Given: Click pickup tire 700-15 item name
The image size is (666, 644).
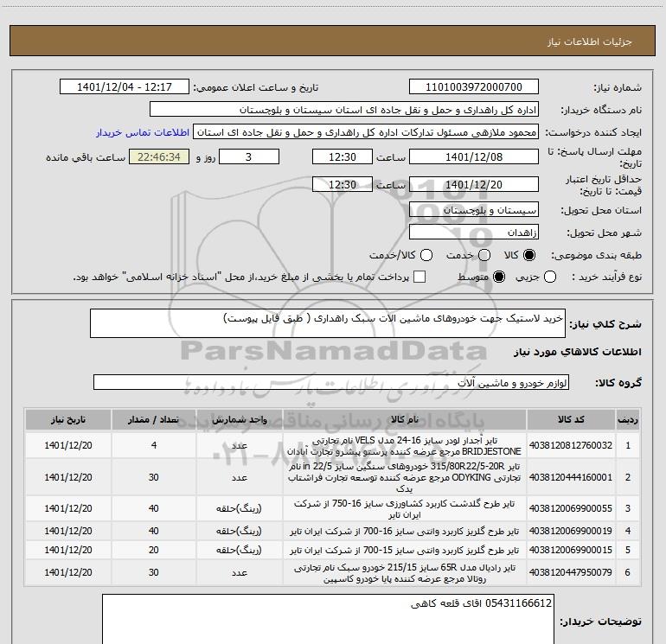Looking at the screenshot, I should [x=405, y=550].
